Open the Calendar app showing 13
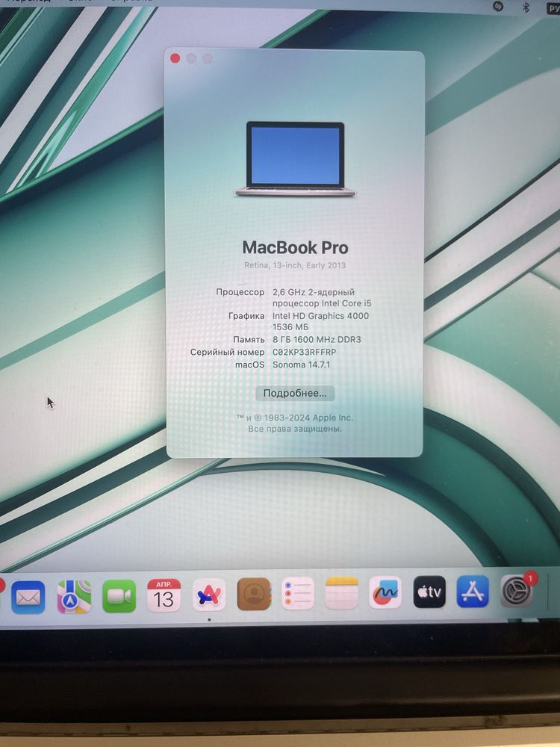The image size is (560, 747). coord(164,595)
